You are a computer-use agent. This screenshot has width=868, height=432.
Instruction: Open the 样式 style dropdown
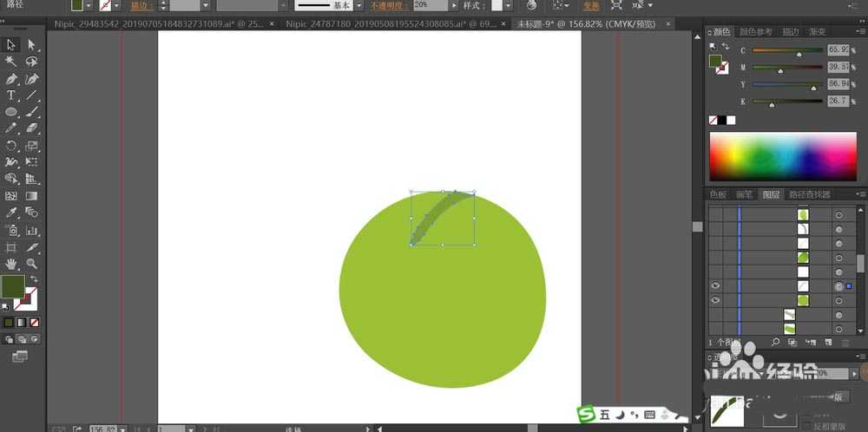509,5
